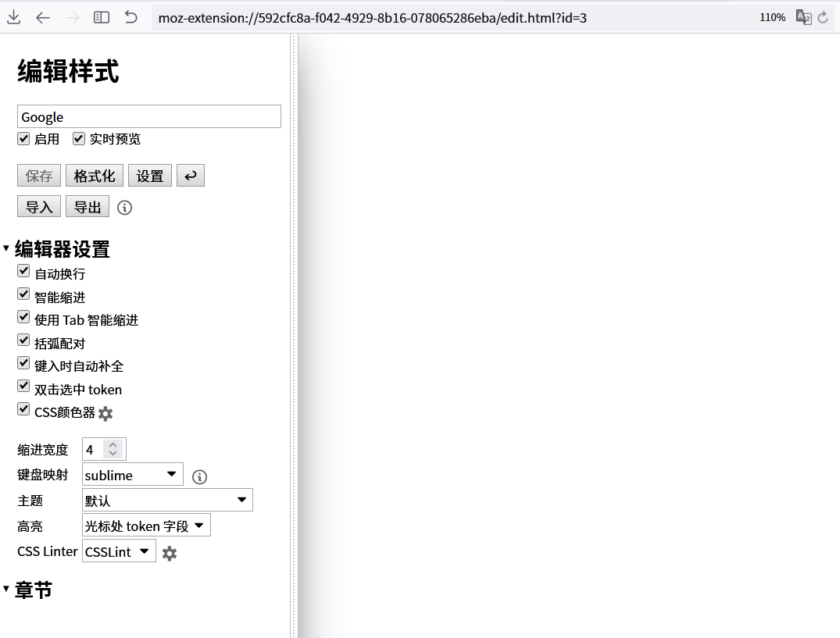The height and width of the screenshot is (638, 840).
Task: Toggle the 括弧配对 checkbox
Action: [23, 340]
